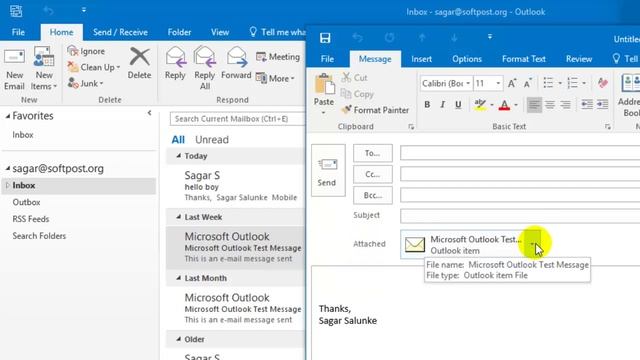This screenshot has width=640, height=360.
Task: Expand the Inbox folder under the sagar@softpost.org account
Action: tap(7, 185)
